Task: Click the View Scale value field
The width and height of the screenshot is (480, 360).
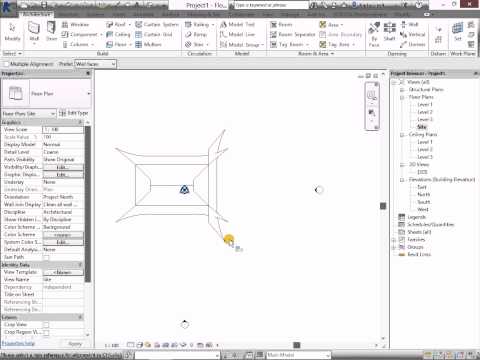Action: [x=63, y=129]
